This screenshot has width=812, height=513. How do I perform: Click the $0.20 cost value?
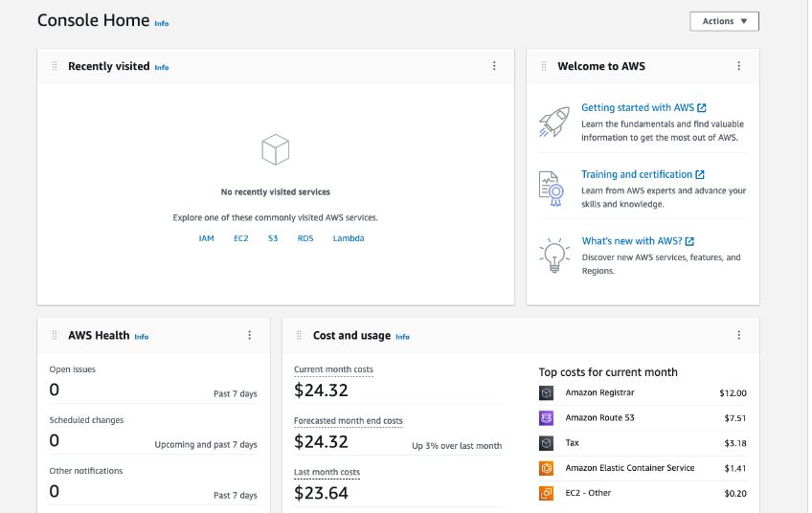[734, 494]
